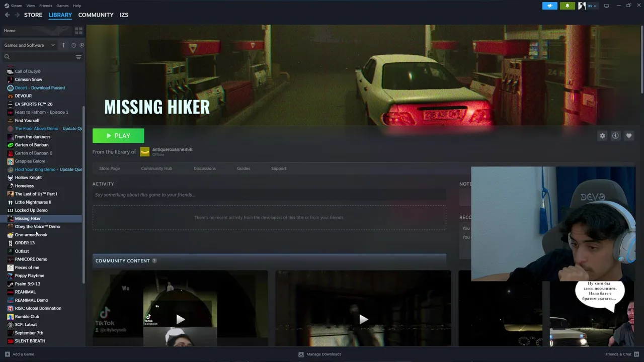
Task: Open the Discussions link
Action: 205,168
